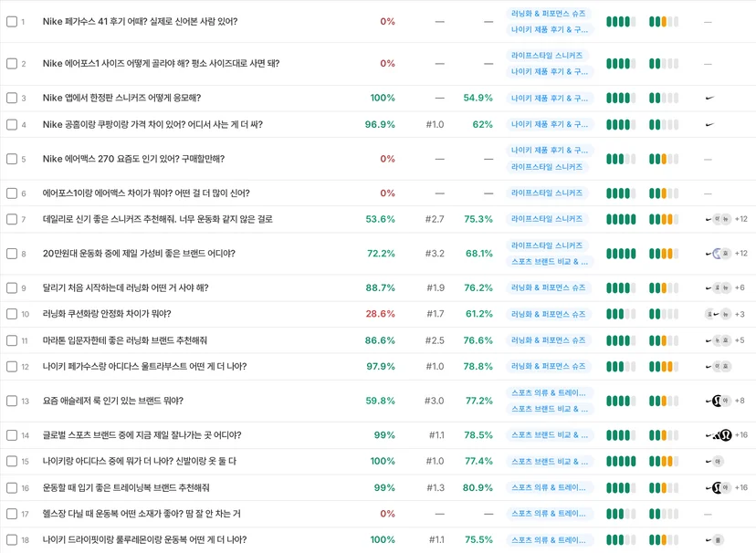Open prompt Nike 앱에서 한정판 스니커즈 어떻게 응모해?
The width and height of the screenshot is (756, 553).
121,99
